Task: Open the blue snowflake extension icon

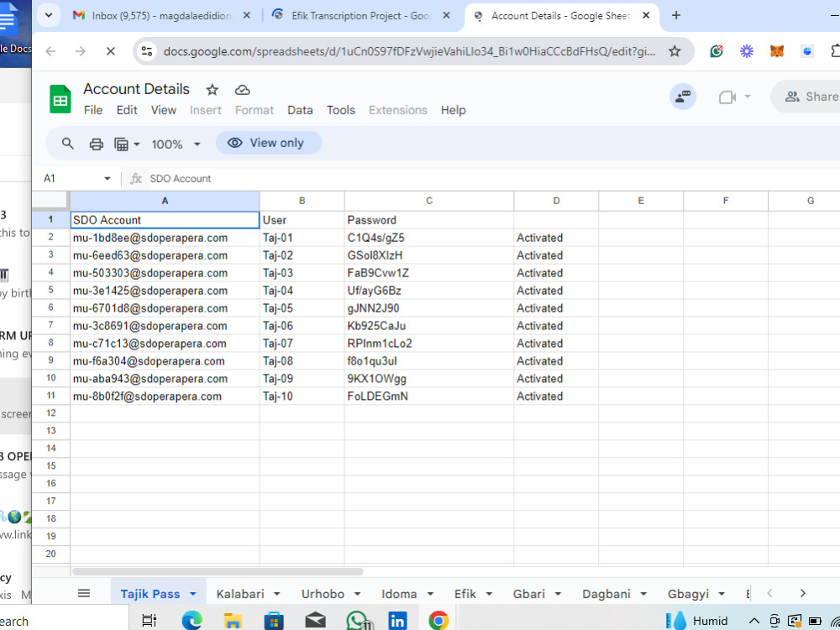Action: 746,51
